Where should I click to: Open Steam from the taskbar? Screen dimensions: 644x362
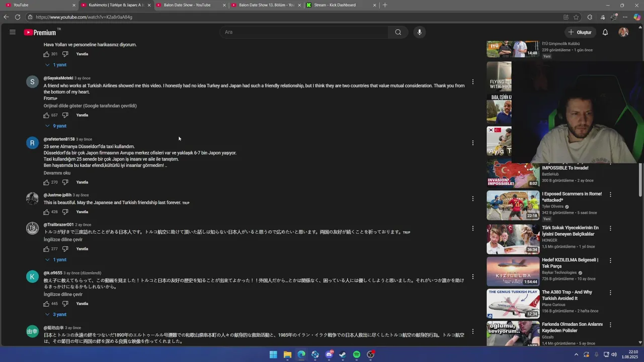343,354
